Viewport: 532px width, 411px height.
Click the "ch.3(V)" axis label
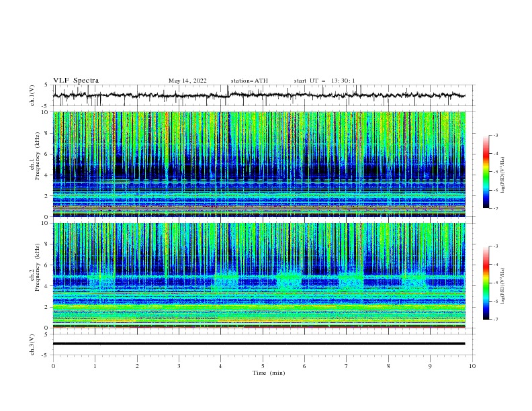(32, 345)
